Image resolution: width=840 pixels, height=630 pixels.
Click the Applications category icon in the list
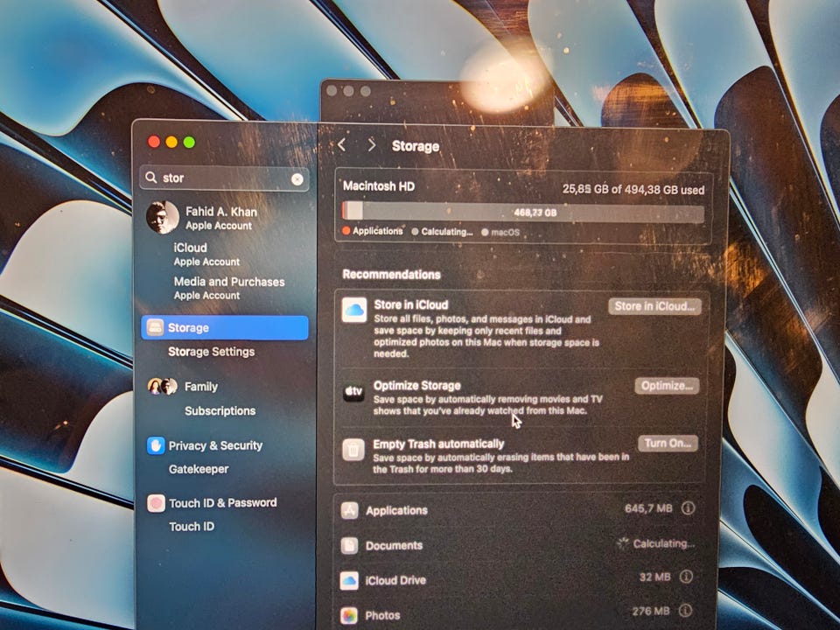[349, 510]
